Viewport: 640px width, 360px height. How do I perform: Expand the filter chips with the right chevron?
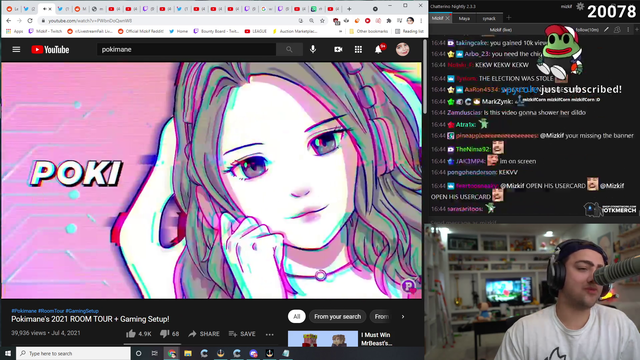[403, 316]
